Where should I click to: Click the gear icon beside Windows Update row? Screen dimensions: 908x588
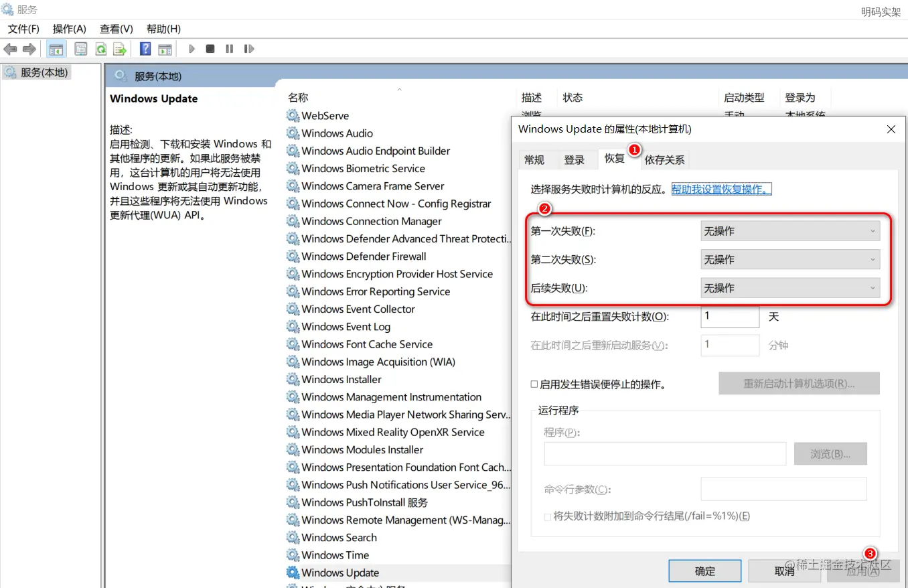[x=293, y=573]
